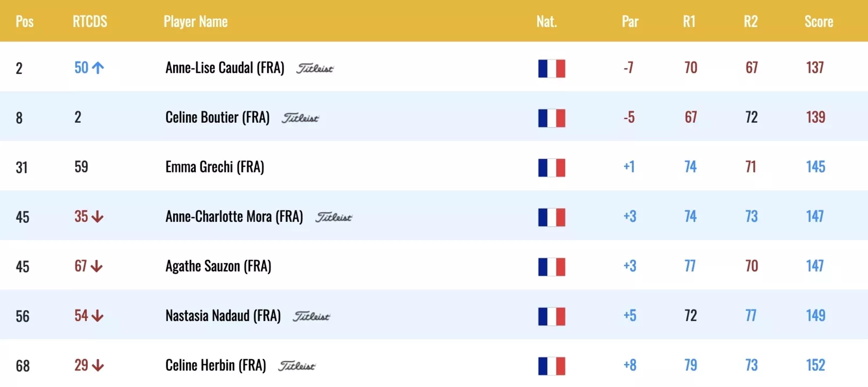This screenshot has width=868, height=387.
Task: Click the red down arrow next to 29
Action: [x=98, y=366]
